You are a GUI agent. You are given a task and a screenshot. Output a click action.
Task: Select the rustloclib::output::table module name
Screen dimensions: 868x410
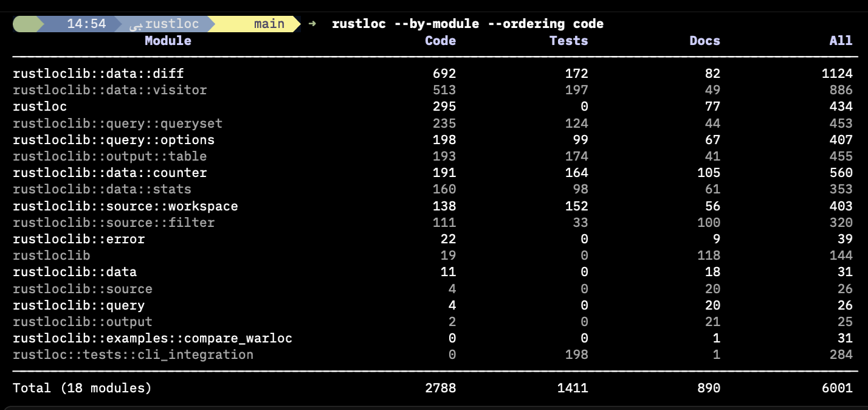[x=110, y=156]
